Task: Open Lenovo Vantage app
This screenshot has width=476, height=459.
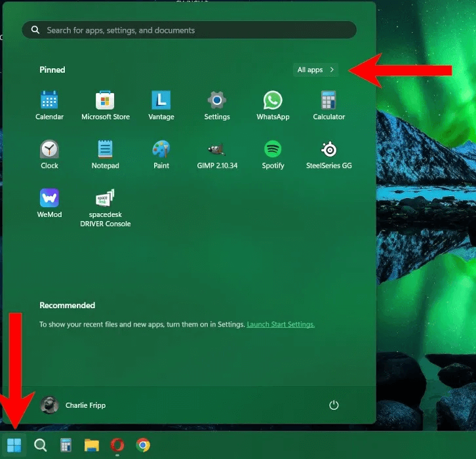Action: pyautogui.click(x=161, y=106)
